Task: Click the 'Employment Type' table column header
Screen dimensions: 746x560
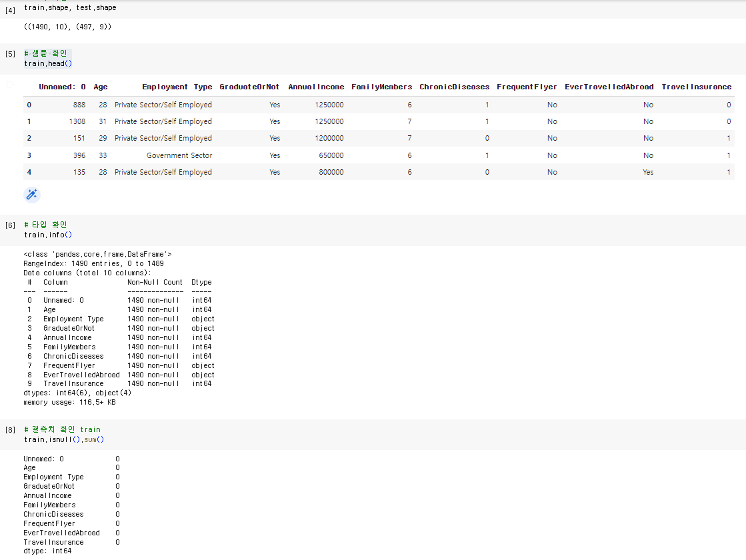Action: [x=177, y=87]
